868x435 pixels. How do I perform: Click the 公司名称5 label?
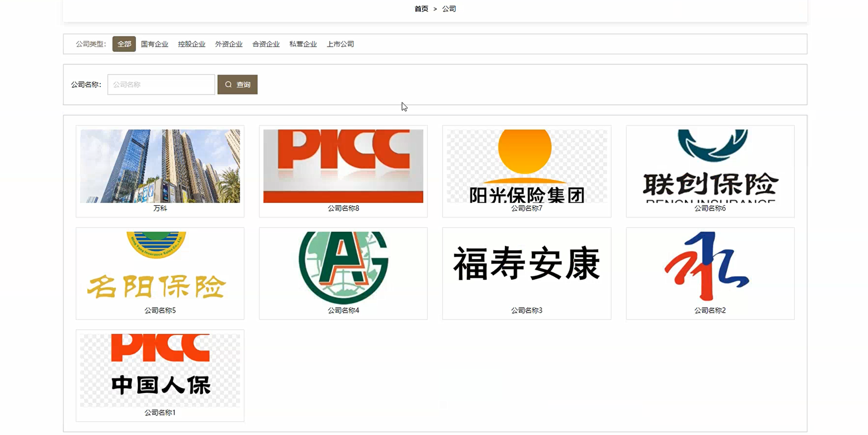click(x=160, y=310)
